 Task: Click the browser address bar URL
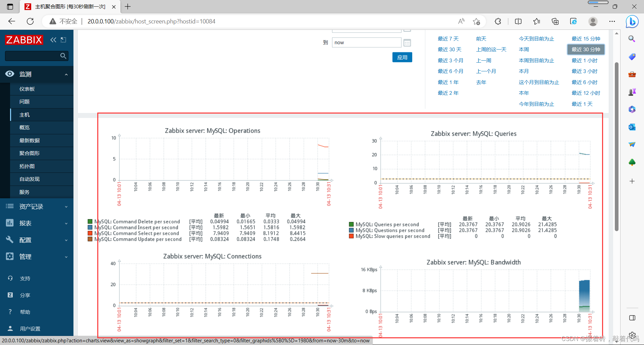click(151, 21)
